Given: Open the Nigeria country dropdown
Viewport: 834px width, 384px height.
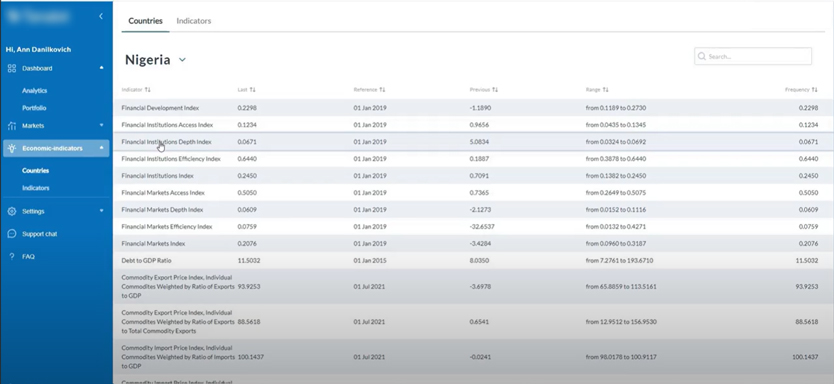Looking at the screenshot, I should 182,60.
